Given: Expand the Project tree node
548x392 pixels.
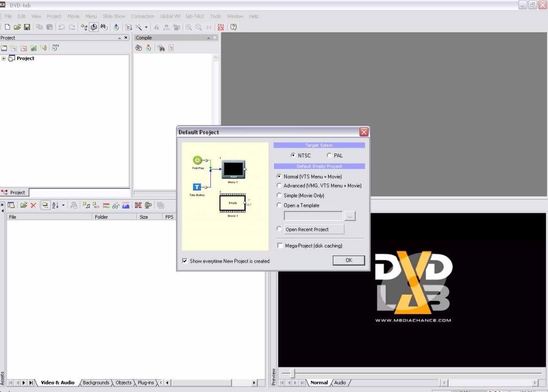Looking at the screenshot, I should 4,58.
